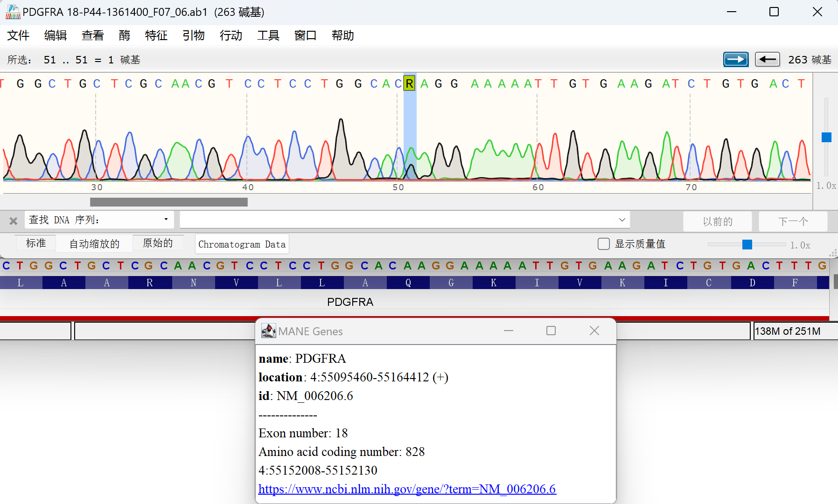Select the 标准 view tab
The image size is (838, 504).
[35, 242]
